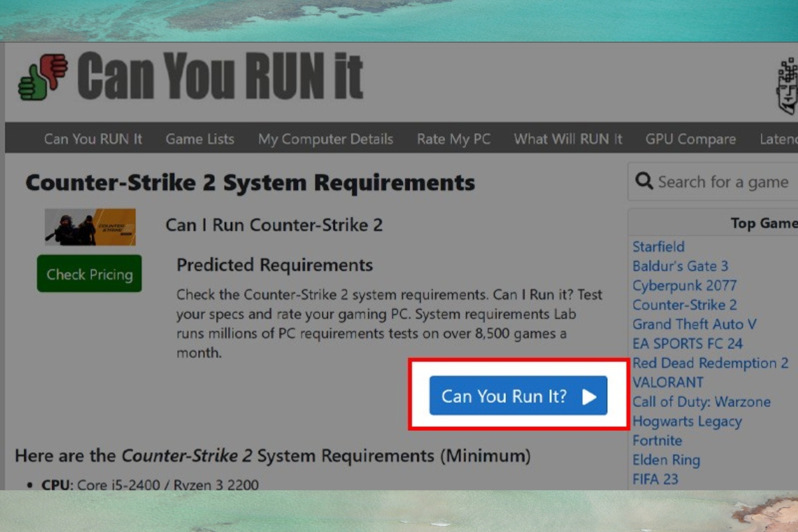Screen dimensions: 798x532
Task: Open the Can You RUN It menu item
Action: pyautogui.click(x=93, y=139)
